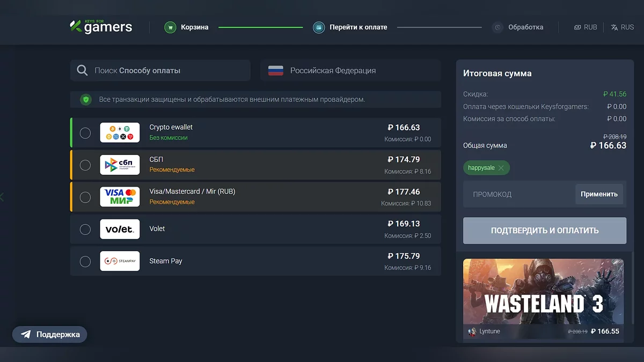Go back to the Корзина step
Image resolution: width=644 pixels, height=362 pixels.
click(186, 27)
